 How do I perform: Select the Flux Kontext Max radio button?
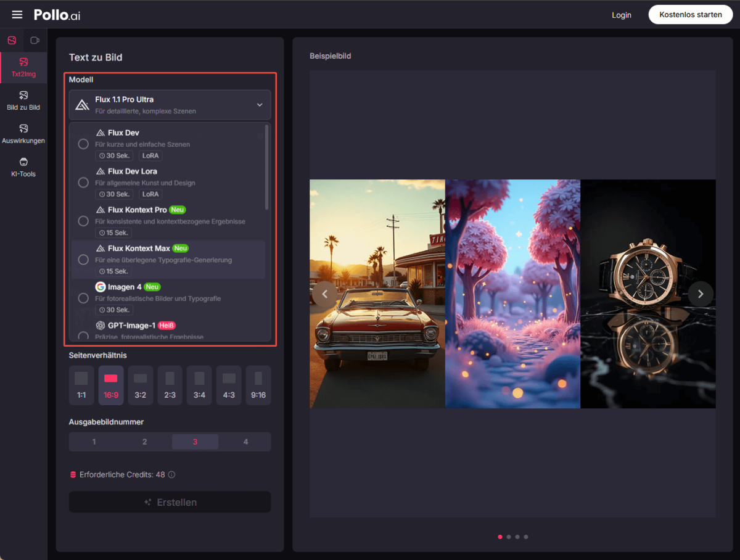click(83, 260)
